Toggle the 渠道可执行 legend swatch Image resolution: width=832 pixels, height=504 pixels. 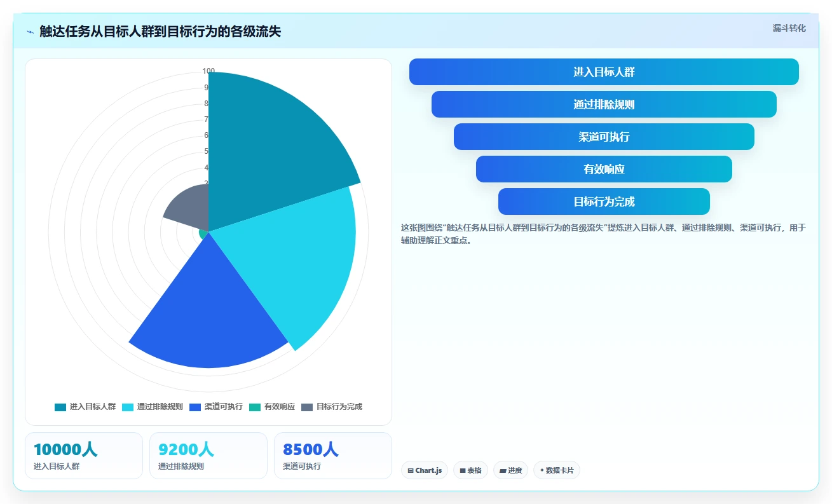195,407
